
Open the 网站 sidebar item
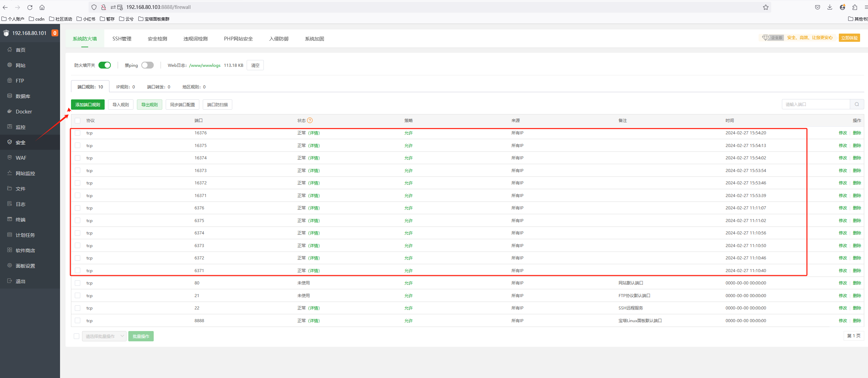[x=30, y=65]
